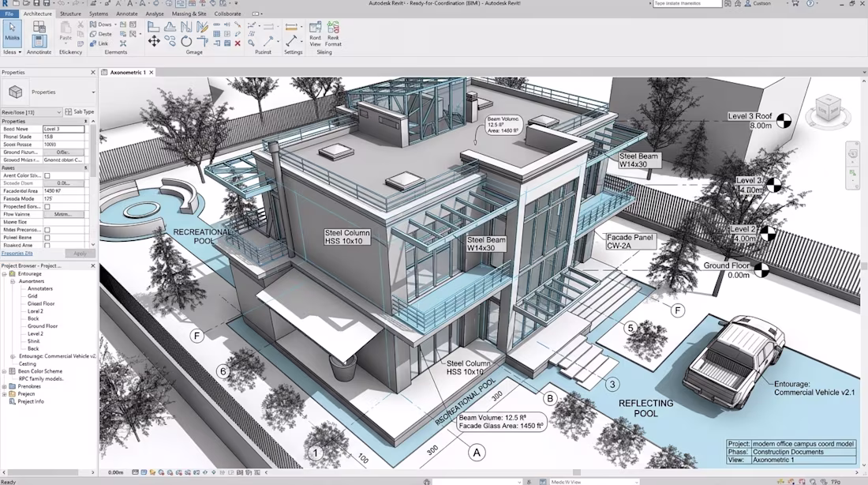Toggle the Mites Preconso checkbox
Screen dimensions: 868x485
click(47, 230)
